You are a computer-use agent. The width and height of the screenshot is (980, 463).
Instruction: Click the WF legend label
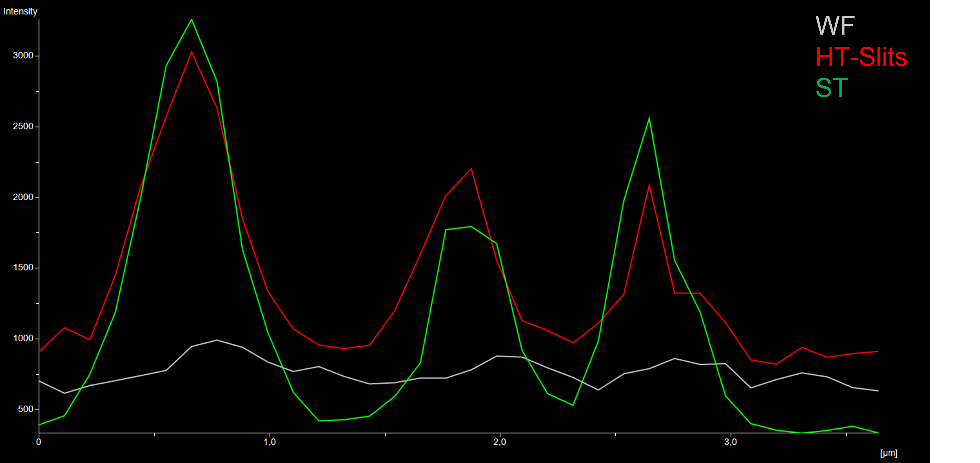pos(835,26)
